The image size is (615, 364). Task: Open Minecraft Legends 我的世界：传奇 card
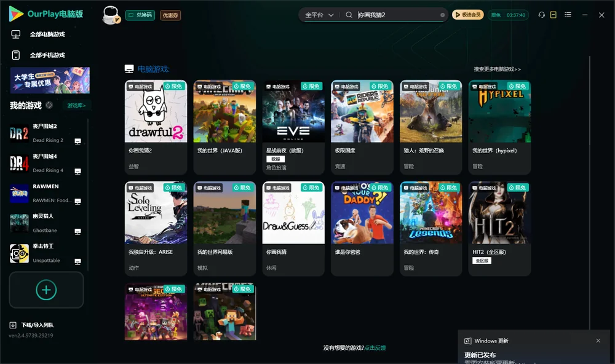coord(431,229)
